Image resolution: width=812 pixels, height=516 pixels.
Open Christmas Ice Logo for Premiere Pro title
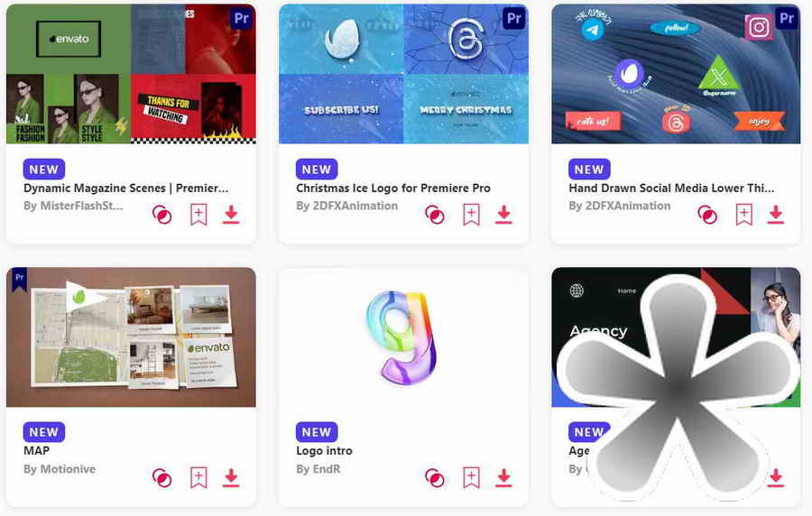point(393,188)
